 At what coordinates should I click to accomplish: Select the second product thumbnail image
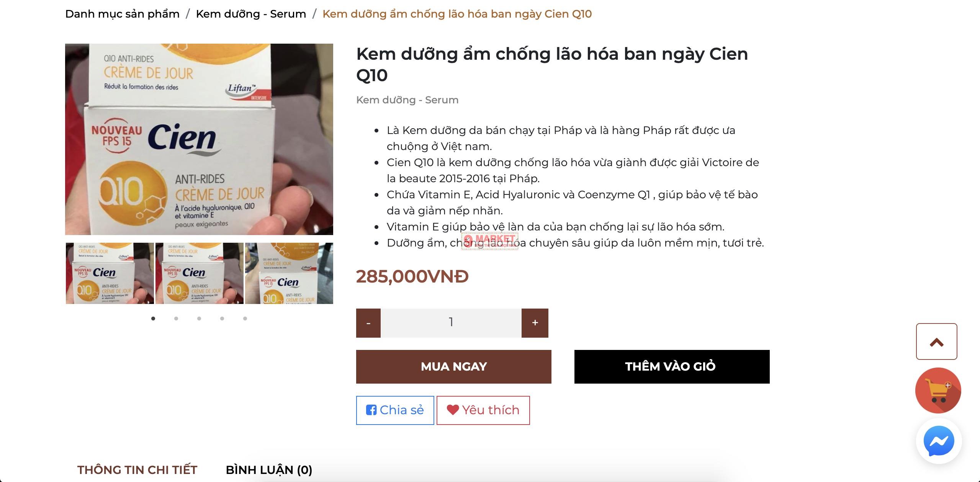(200, 273)
